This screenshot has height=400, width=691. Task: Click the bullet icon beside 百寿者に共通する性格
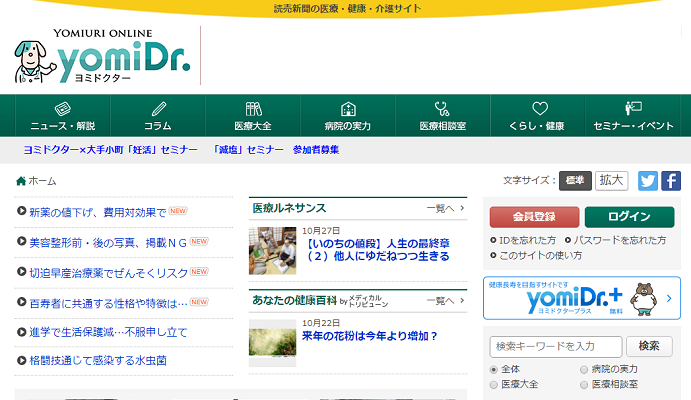22,302
